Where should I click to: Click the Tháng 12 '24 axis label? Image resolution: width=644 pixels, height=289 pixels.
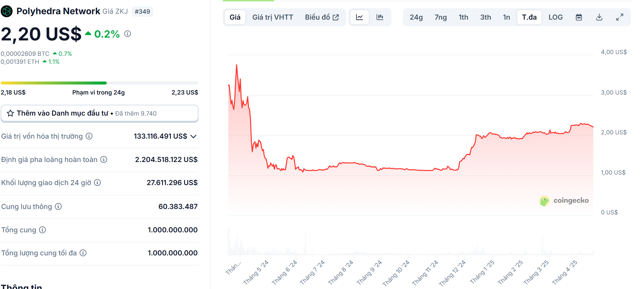[452, 273]
